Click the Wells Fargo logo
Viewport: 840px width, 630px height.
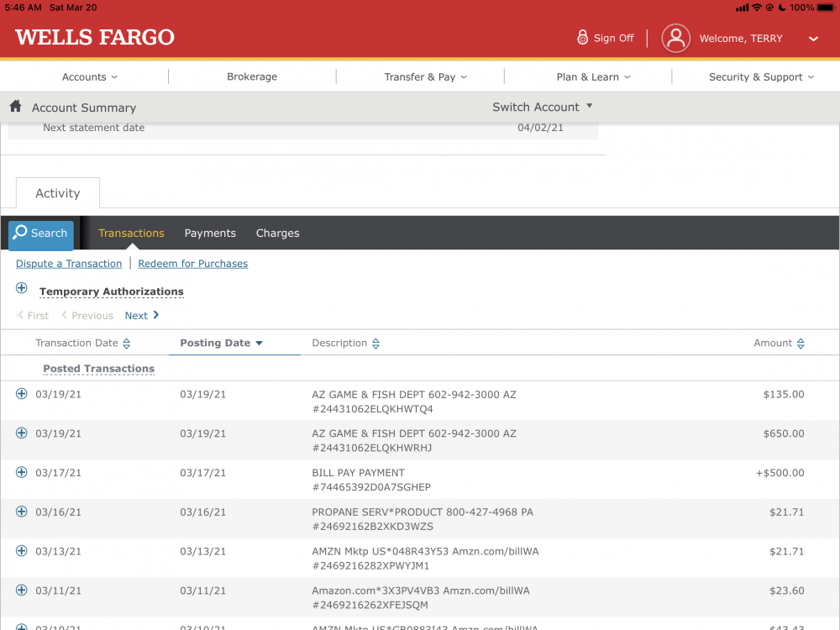click(x=95, y=37)
